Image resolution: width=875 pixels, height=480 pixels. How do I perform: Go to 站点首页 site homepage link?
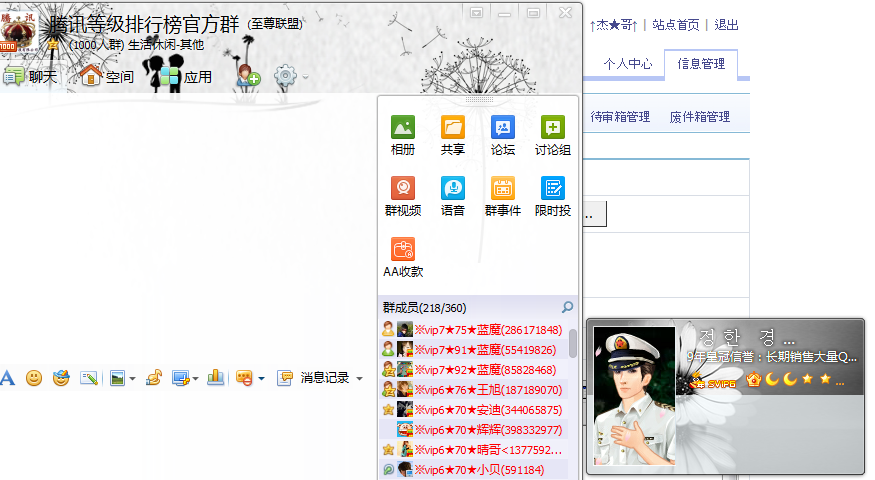[675, 25]
